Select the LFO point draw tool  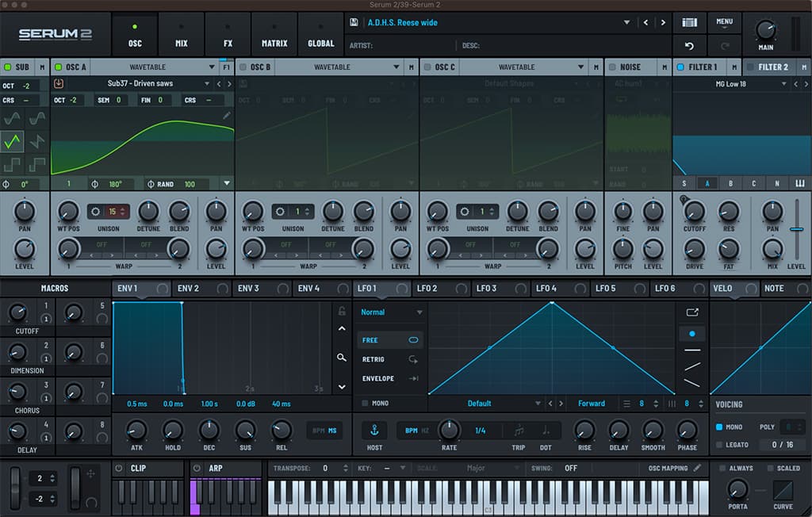(692, 334)
